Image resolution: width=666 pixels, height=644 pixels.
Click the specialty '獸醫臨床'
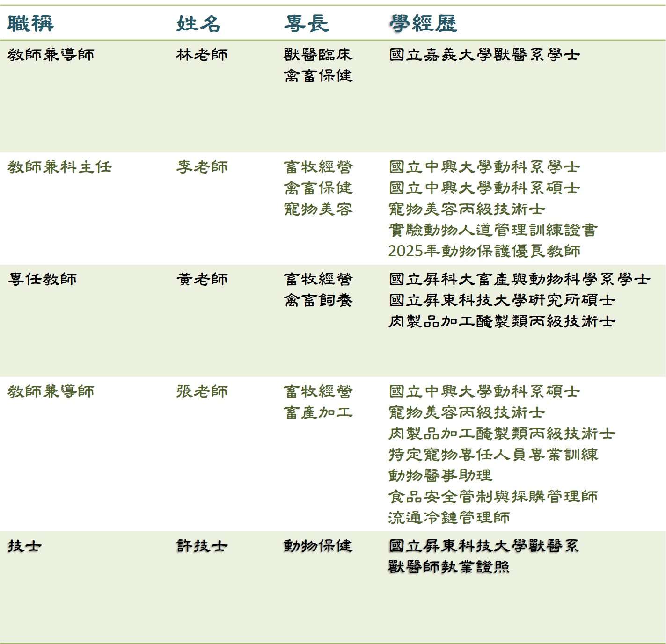pyautogui.click(x=318, y=55)
